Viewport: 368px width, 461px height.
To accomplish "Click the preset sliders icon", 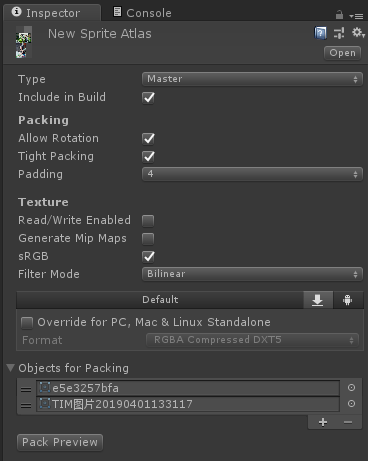I will [339, 33].
